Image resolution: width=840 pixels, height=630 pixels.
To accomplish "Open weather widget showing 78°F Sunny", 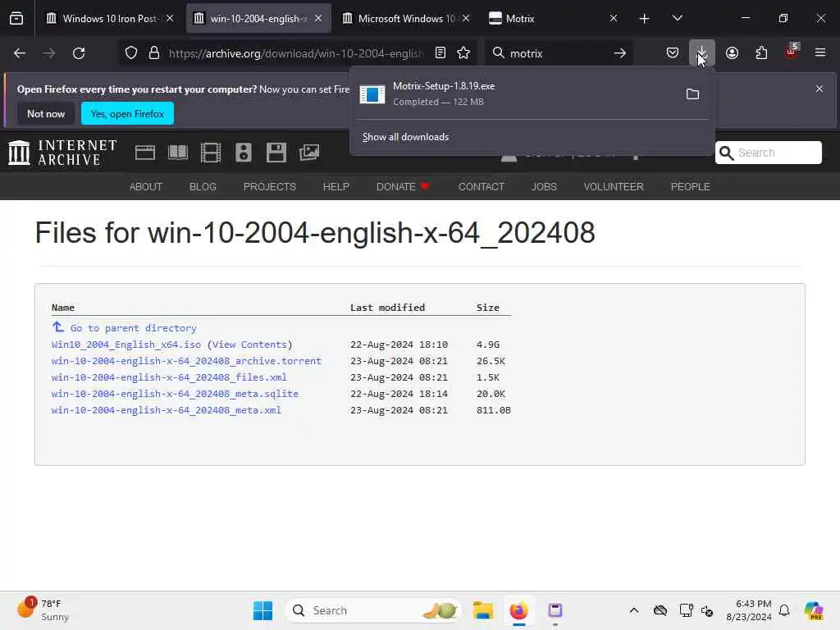I will pyautogui.click(x=43, y=610).
